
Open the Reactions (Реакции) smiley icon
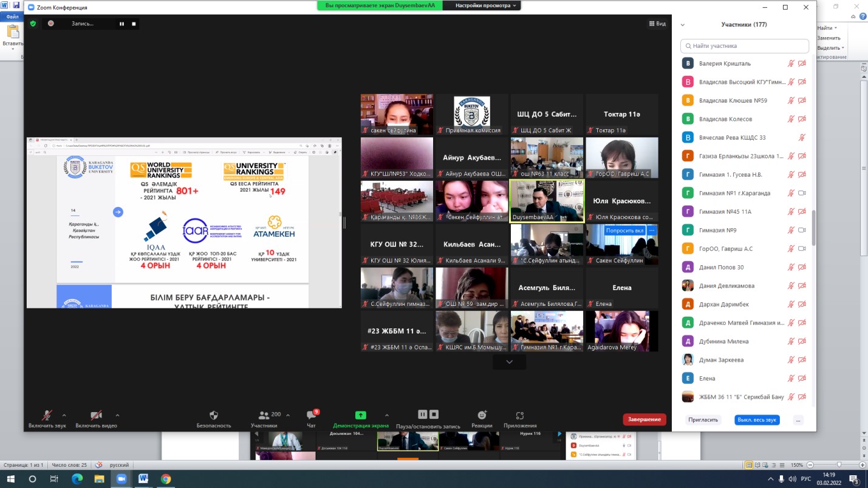482,415
